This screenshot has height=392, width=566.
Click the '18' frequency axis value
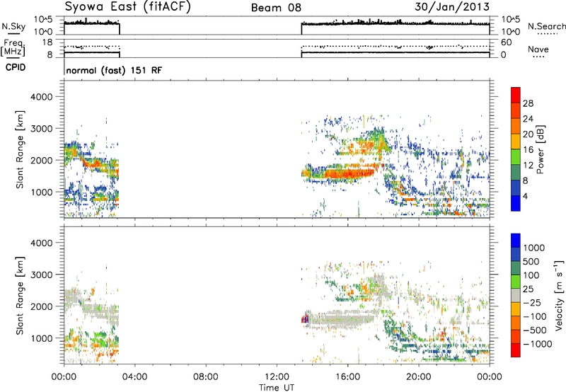[47, 42]
